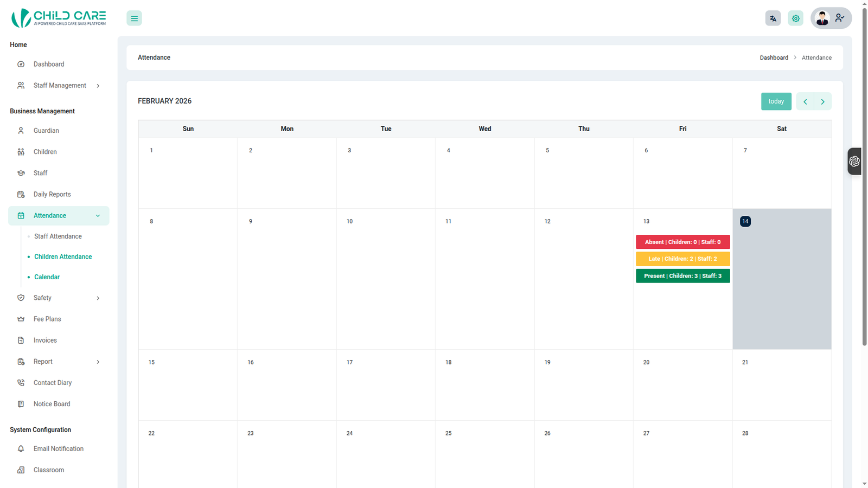The width and height of the screenshot is (868, 488).
Task: Click the Staff Management people icon
Action: coord(21,85)
